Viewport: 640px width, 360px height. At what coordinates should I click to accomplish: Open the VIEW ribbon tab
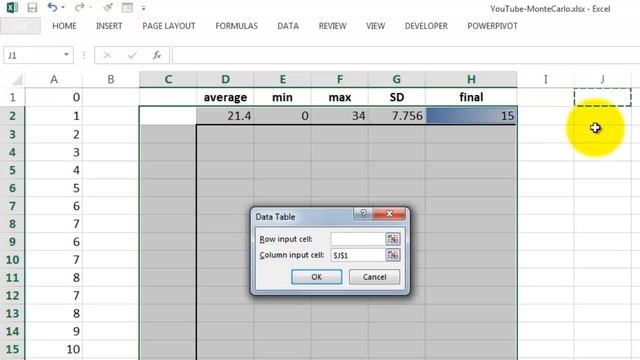click(375, 26)
